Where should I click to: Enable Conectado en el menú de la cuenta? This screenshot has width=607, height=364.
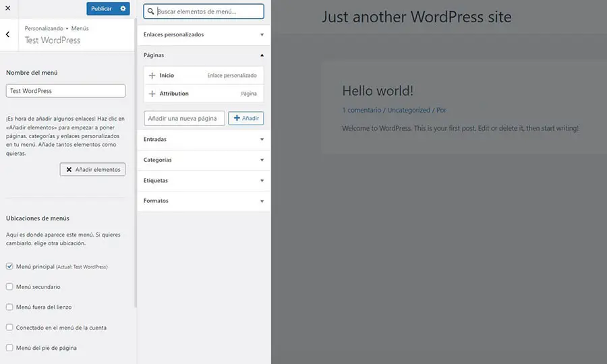pos(9,328)
